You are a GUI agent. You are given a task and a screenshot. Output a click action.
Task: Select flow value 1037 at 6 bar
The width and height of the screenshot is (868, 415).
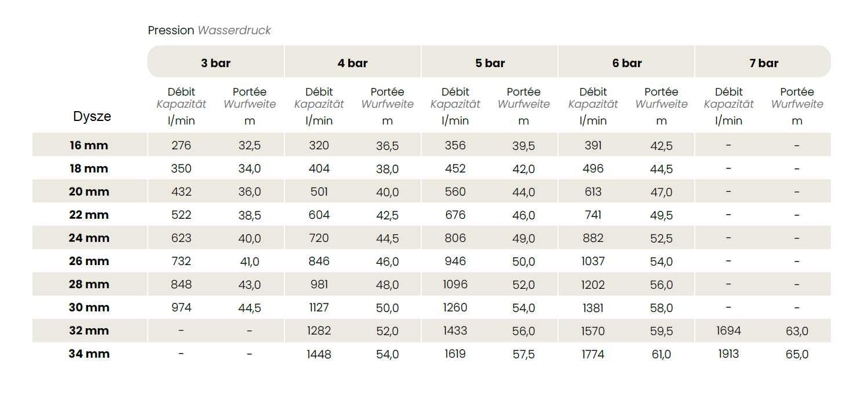(x=593, y=261)
